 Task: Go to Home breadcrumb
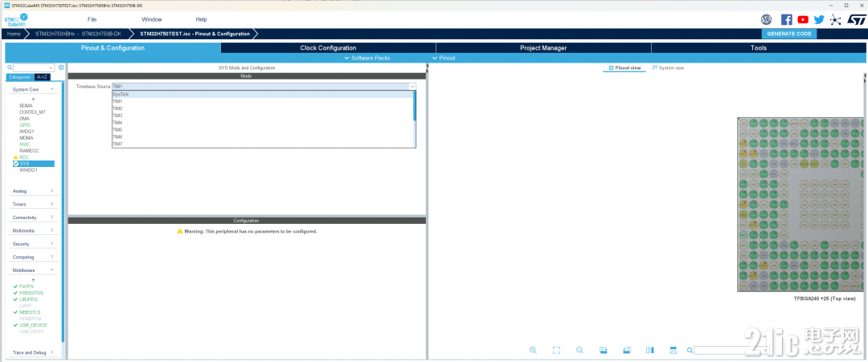pyautogui.click(x=14, y=34)
